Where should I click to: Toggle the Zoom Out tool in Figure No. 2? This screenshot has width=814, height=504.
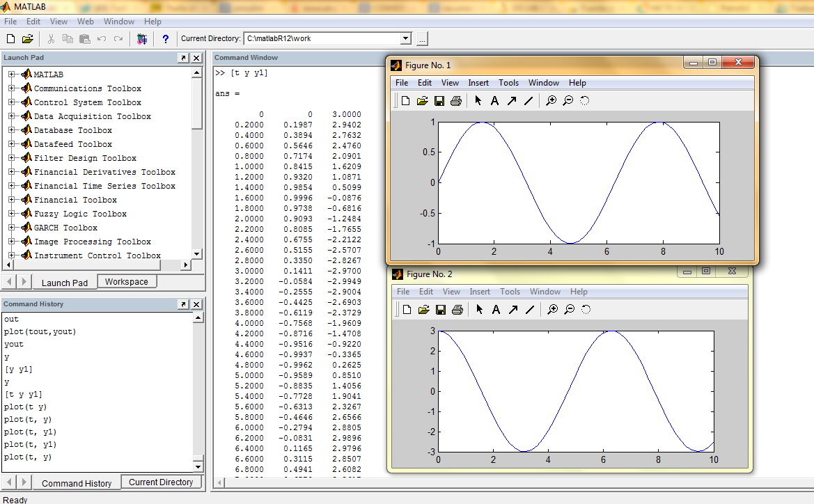point(568,309)
